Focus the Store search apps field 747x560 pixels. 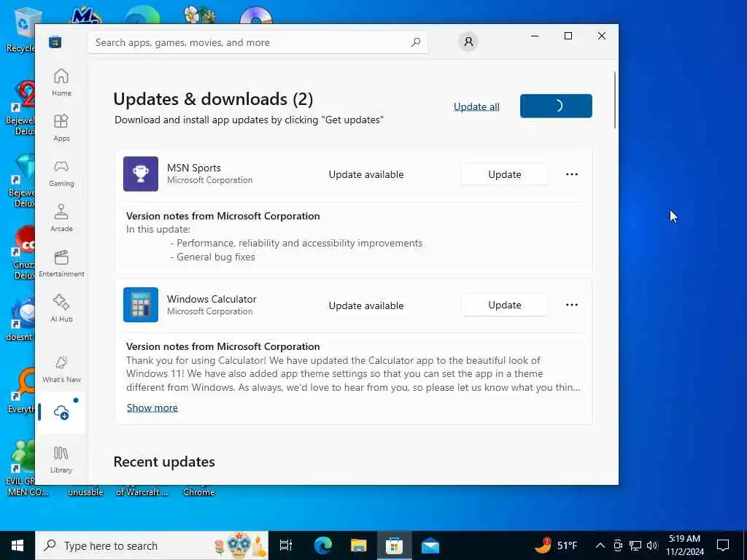pos(258,42)
